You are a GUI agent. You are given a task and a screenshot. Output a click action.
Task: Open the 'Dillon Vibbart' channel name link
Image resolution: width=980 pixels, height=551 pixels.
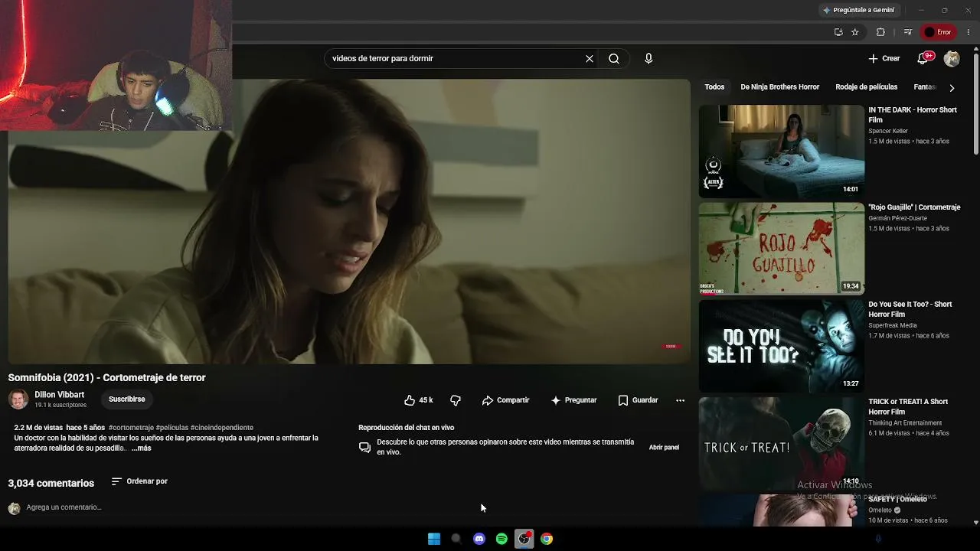coord(60,395)
